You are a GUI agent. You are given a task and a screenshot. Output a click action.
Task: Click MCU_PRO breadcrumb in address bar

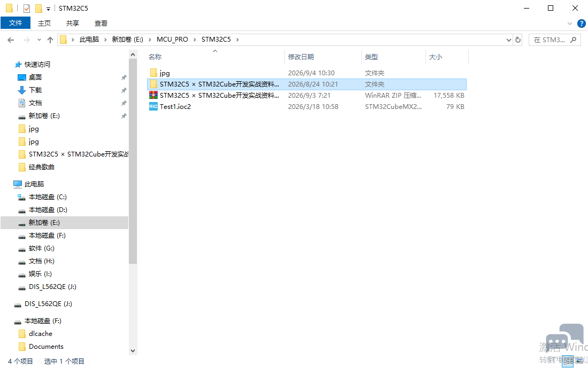172,40
